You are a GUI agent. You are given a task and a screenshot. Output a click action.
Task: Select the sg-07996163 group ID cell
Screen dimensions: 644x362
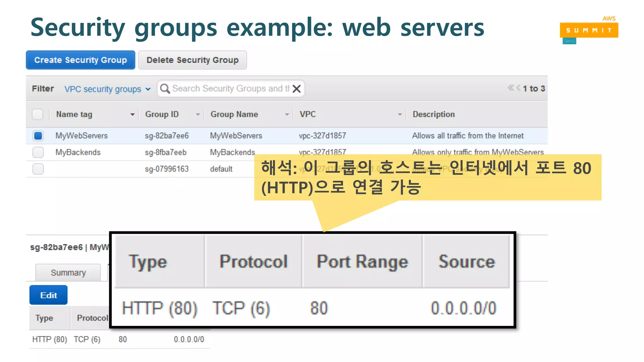point(167,169)
